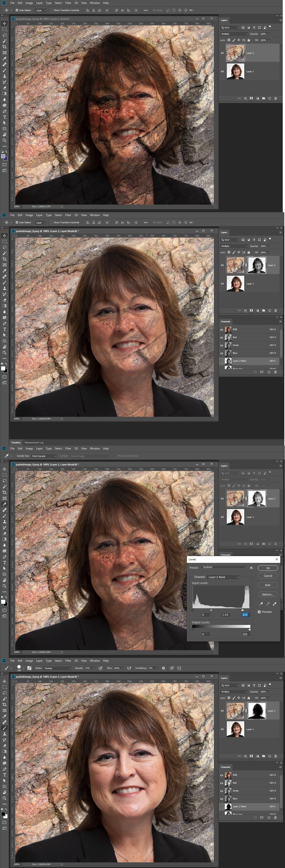Toggle the brush settings panel icon in the bottom screenshot

point(29,668)
